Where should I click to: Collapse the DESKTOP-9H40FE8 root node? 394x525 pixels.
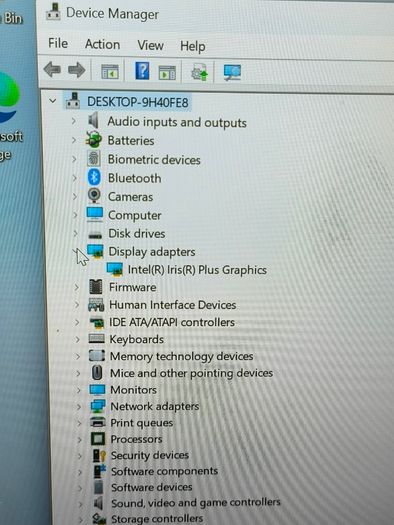(53, 101)
